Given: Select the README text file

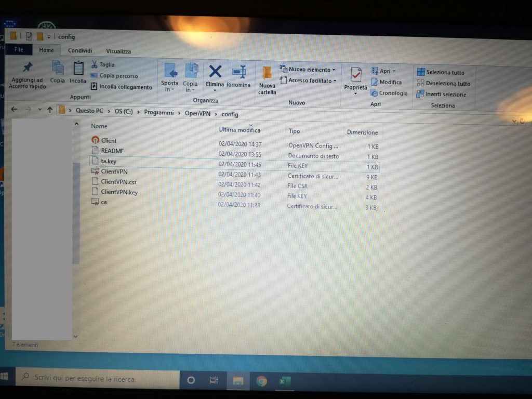Looking at the screenshot, I should click(x=112, y=151).
